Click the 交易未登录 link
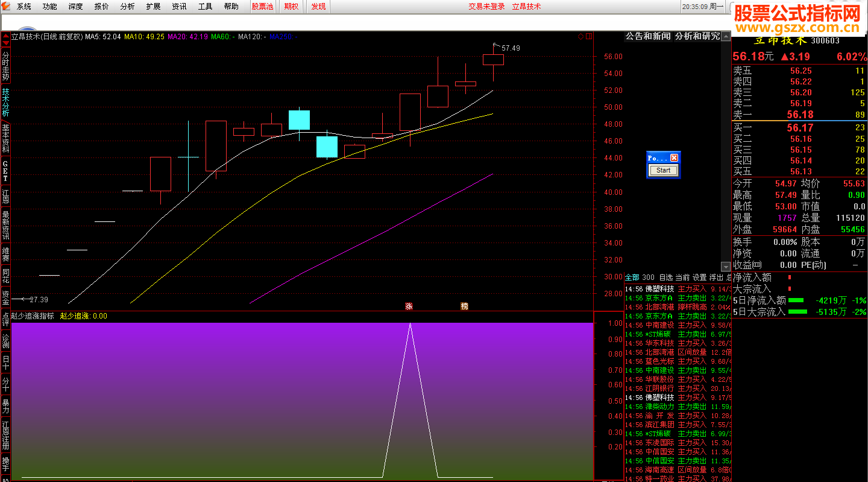 487,7
